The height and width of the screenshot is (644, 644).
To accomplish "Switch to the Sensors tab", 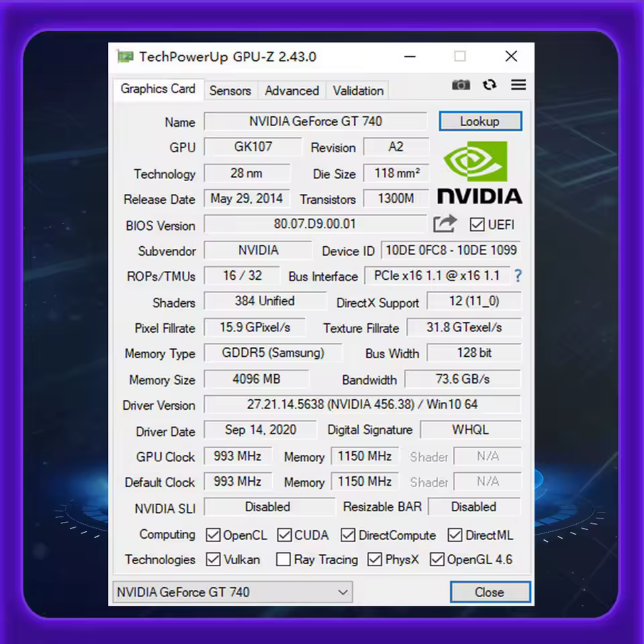I will point(230,91).
